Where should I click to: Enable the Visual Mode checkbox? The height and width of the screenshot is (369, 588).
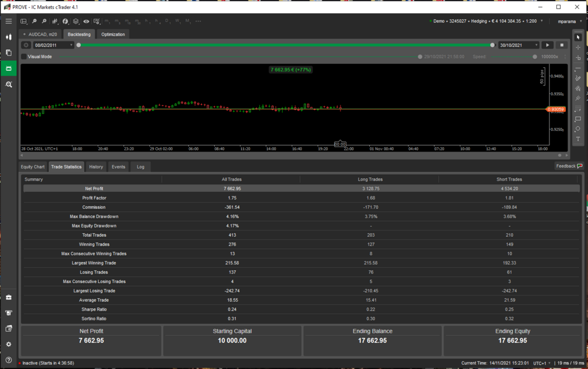(24, 57)
